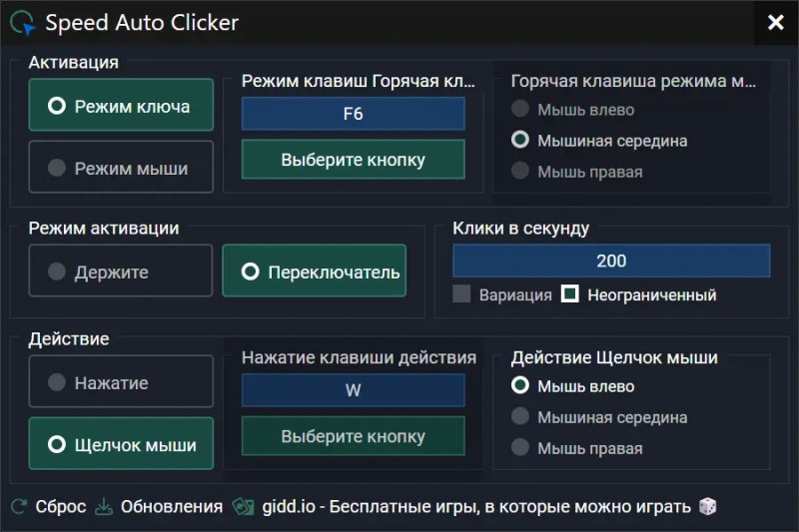Click the Активация section heading

(73, 62)
